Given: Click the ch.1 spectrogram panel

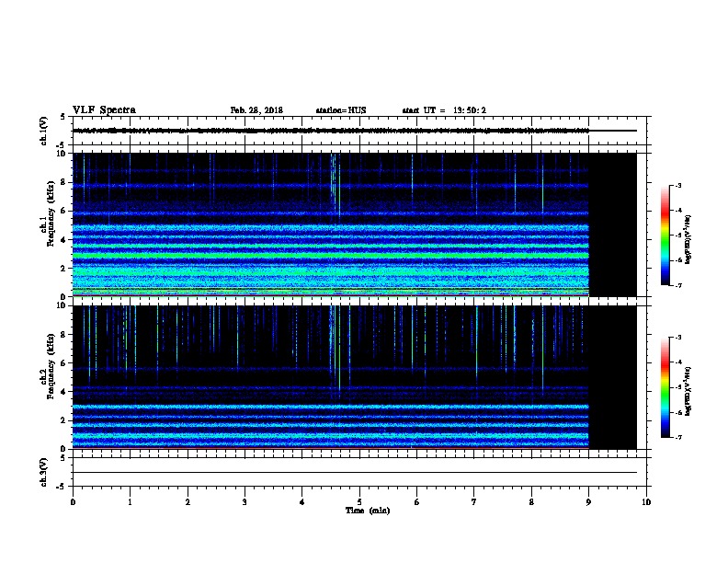Looking at the screenshot, I should click(x=354, y=224).
